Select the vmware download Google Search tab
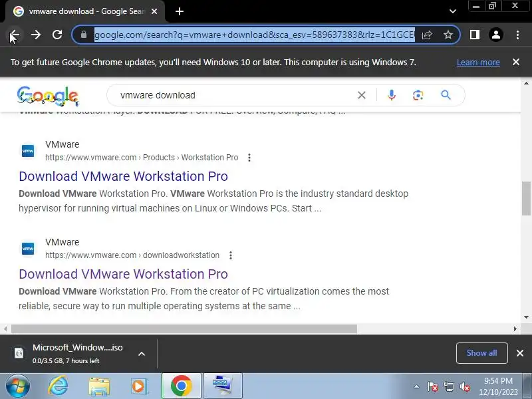The image size is (532, 399). (85, 11)
